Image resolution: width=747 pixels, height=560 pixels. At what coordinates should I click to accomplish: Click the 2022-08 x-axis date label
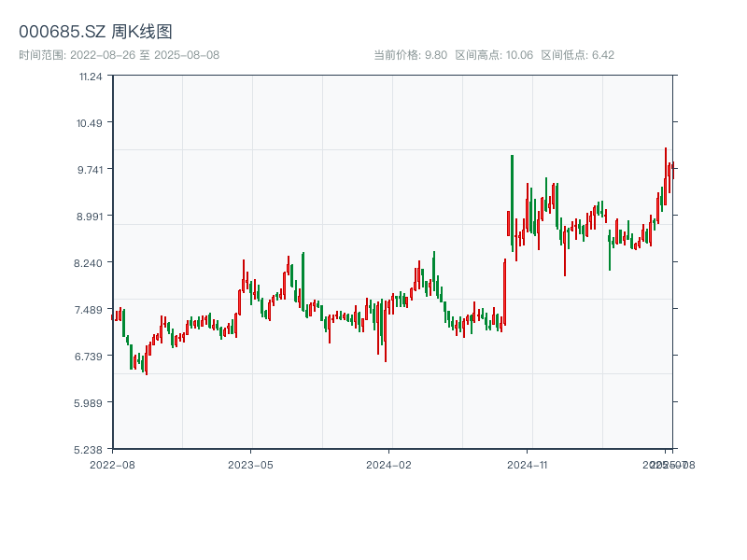pyautogui.click(x=112, y=464)
